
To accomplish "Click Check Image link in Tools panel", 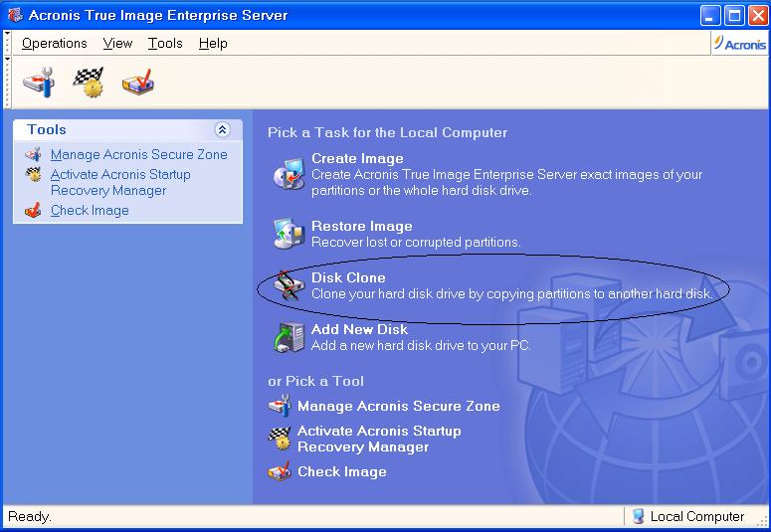I will pyautogui.click(x=90, y=211).
